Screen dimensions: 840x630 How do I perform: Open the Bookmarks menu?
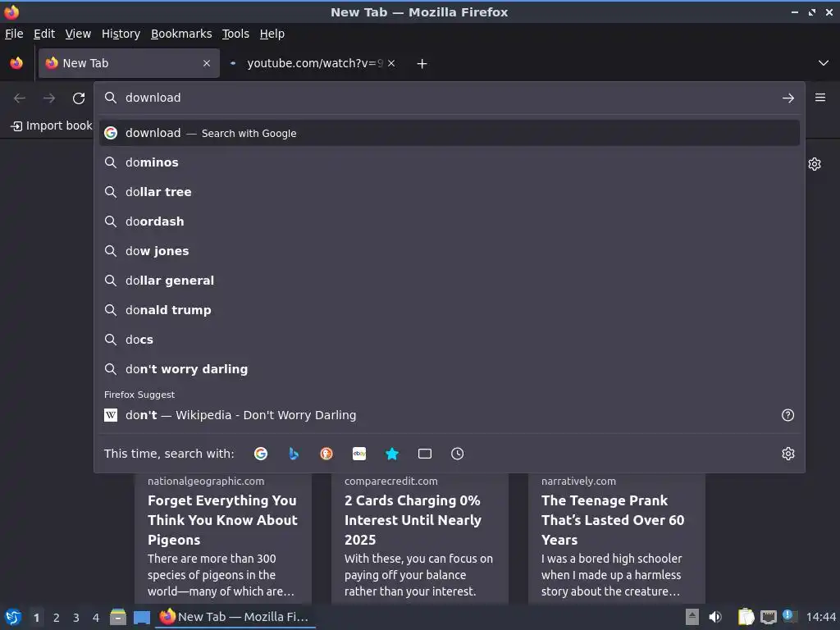[181, 34]
